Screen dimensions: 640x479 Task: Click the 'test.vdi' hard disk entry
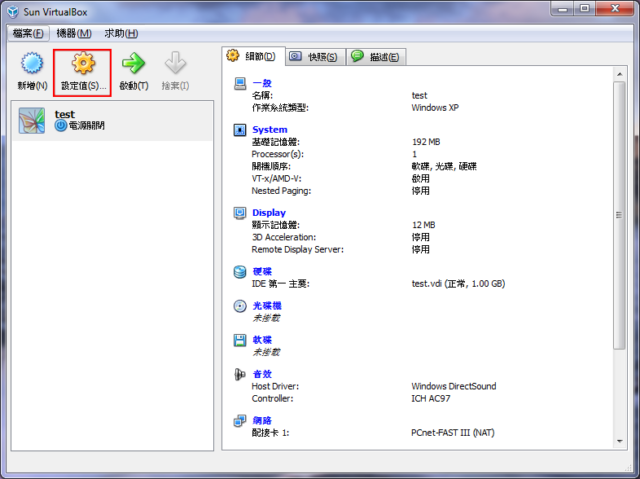(x=458, y=284)
